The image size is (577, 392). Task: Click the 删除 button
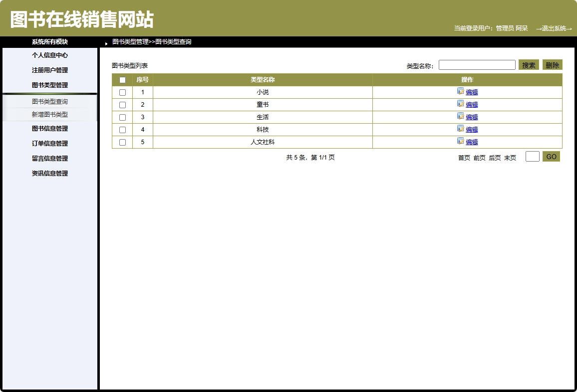click(x=552, y=64)
